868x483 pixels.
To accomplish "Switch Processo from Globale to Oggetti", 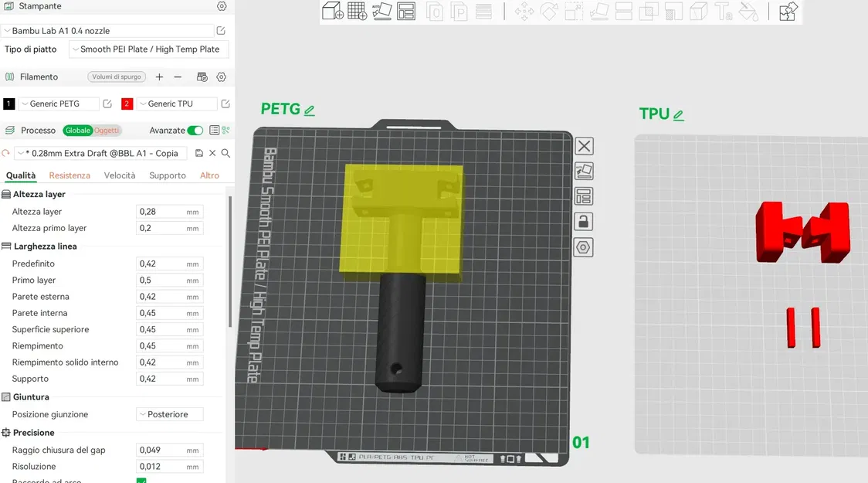I will coord(106,130).
